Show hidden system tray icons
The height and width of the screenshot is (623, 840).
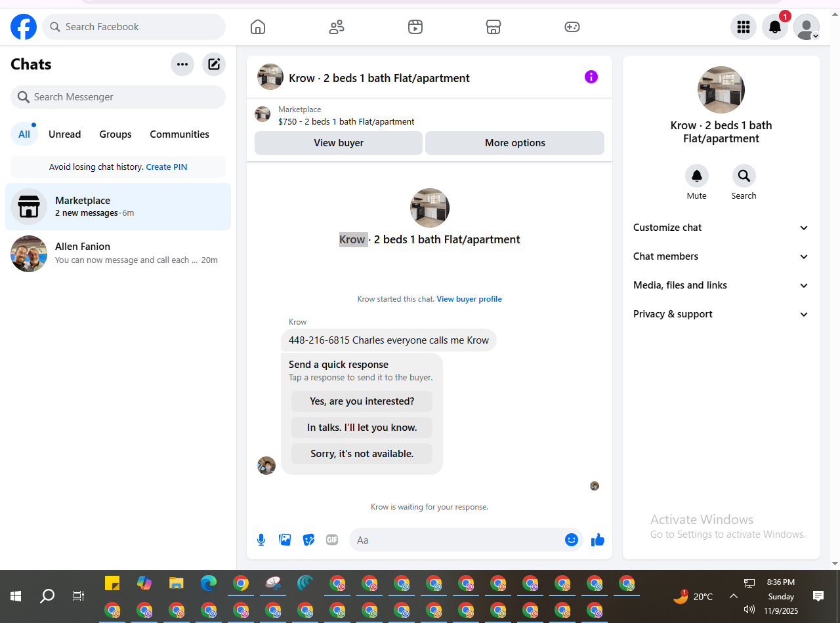(x=734, y=596)
